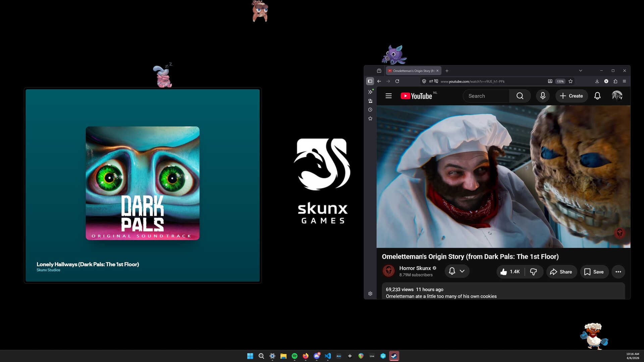Bookmark this page with the star
644x362 pixels.
pyautogui.click(x=571, y=81)
